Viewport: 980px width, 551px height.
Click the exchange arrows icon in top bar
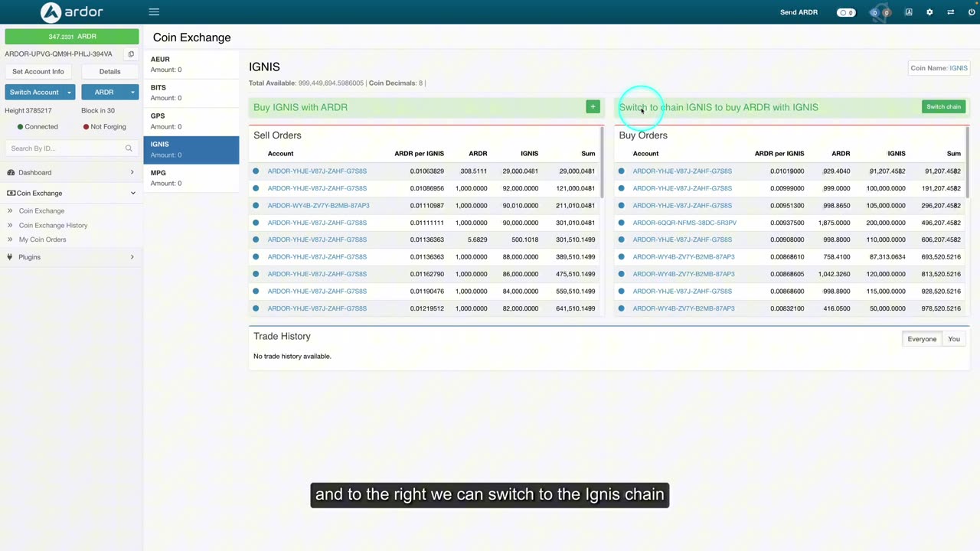[950, 12]
